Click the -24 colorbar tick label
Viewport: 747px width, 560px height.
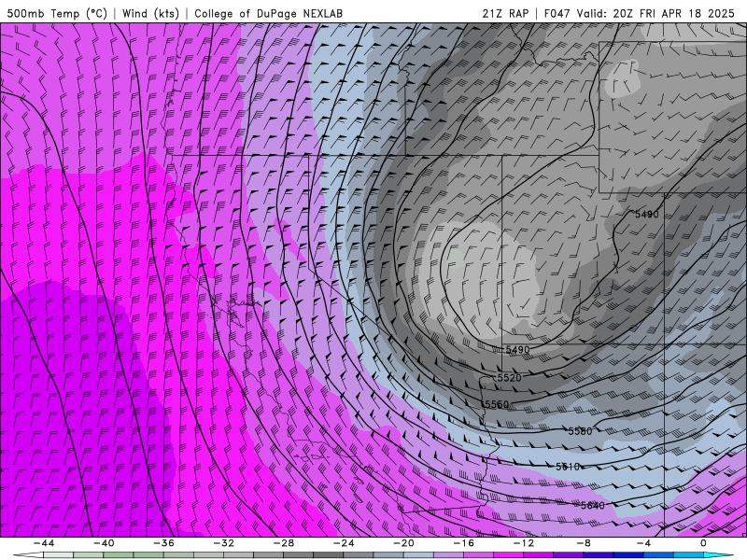click(344, 543)
